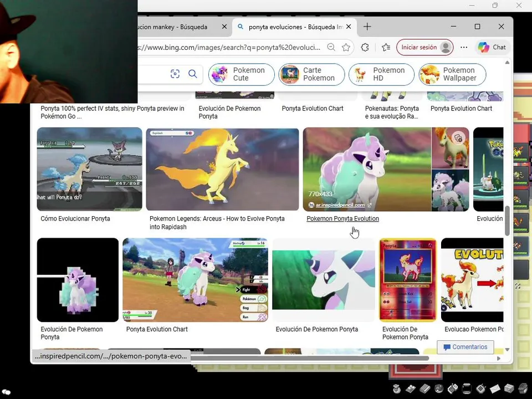This screenshot has height=399, width=532.
Task: Open the blue Ponyta battle screenshot thumbnail
Action: 90,169
